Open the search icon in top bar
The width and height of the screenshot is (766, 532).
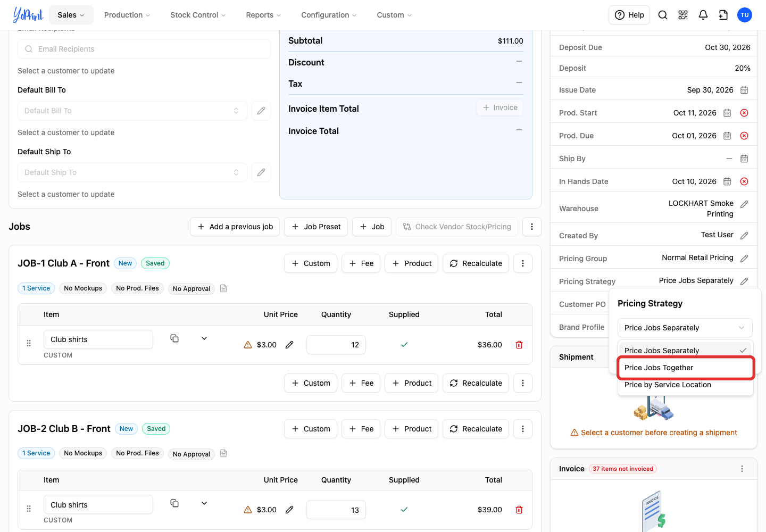pyautogui.click(x=663, y=15)
